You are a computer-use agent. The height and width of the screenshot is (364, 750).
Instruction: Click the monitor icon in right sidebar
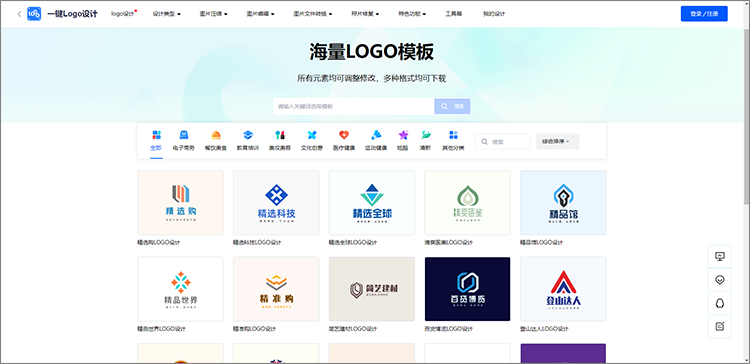pos(720,256)
